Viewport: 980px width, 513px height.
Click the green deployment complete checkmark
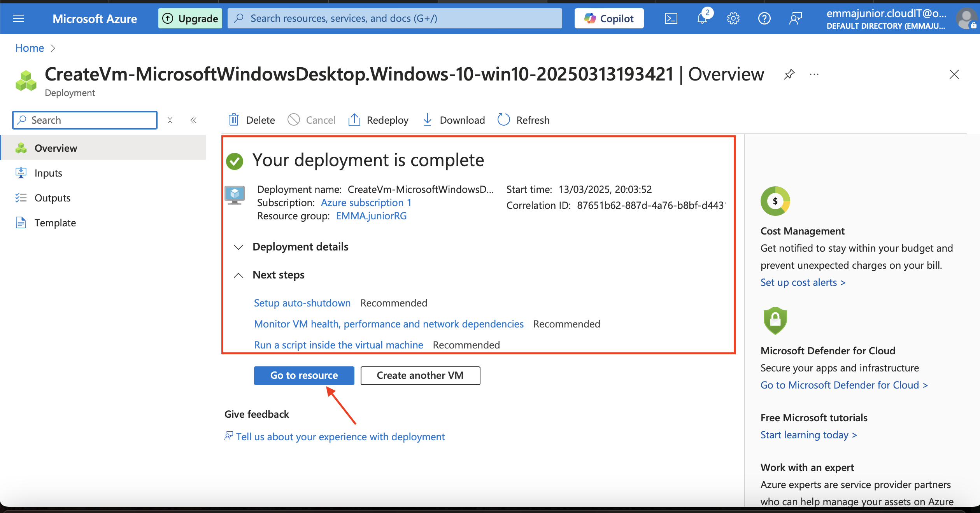coord(235,161)
